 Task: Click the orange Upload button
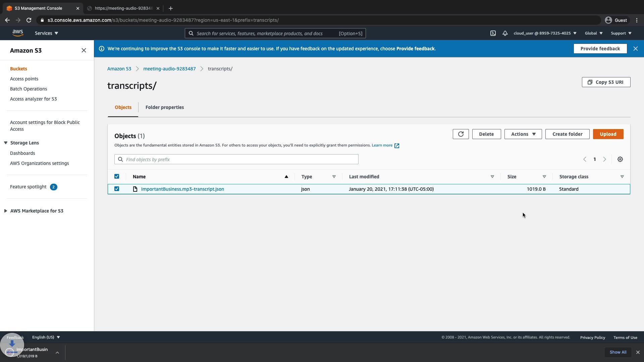coord(608,134)
